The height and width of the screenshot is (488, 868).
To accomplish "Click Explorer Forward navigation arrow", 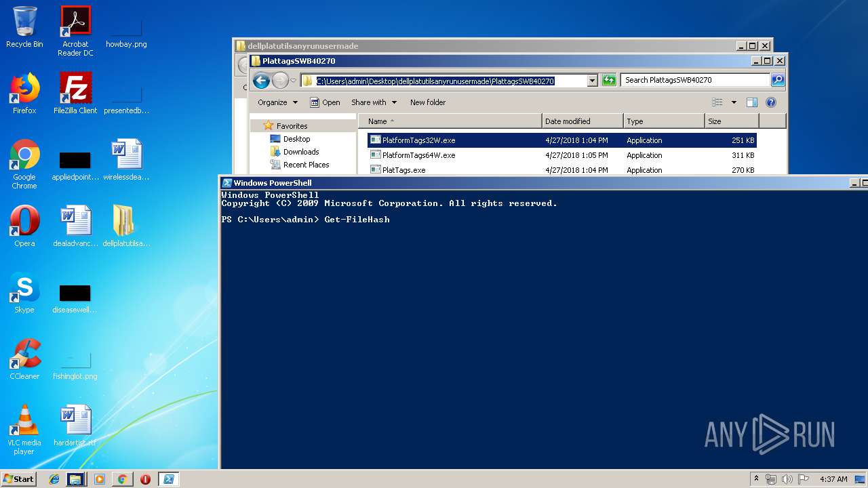I will [x=280, y=81].
